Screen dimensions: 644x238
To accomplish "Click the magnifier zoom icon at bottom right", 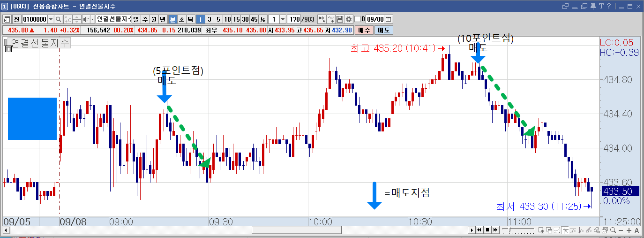I will (613, 230).
